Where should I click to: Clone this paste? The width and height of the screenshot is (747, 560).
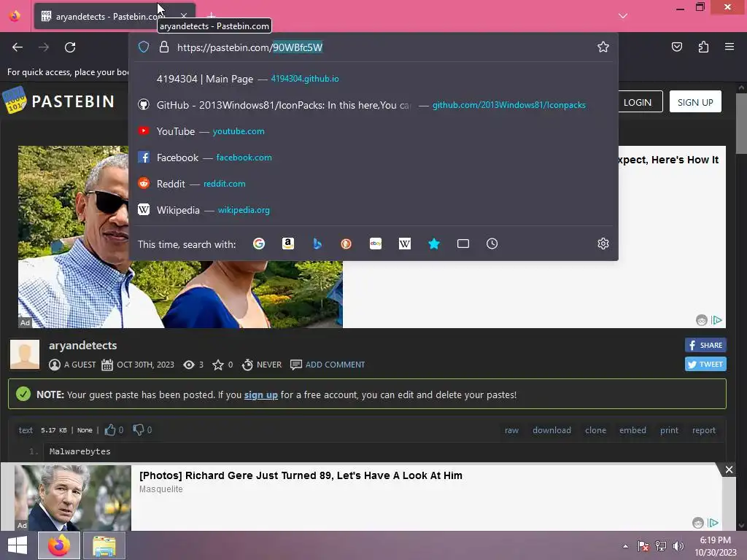pyautogui.click(x=595, y=430)
